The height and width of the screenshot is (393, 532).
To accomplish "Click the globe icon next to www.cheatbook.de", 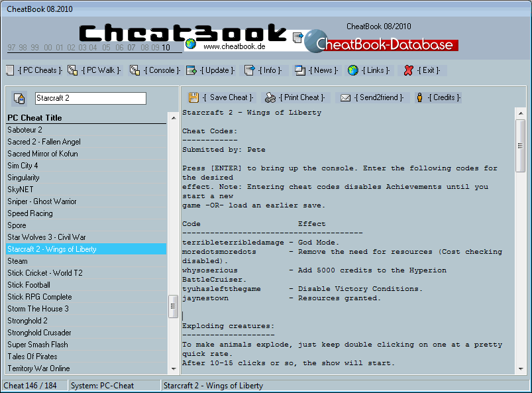I will tap(191, 44).
